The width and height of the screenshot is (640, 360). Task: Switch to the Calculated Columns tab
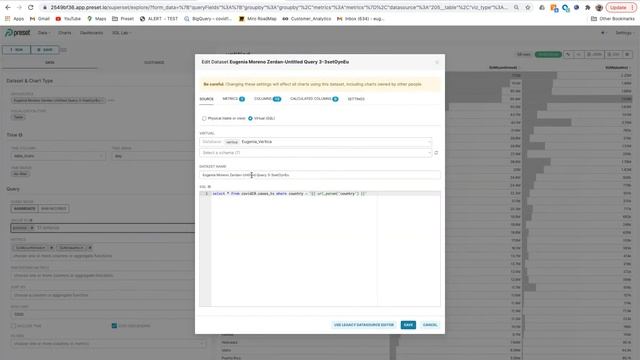click(314, 99)
